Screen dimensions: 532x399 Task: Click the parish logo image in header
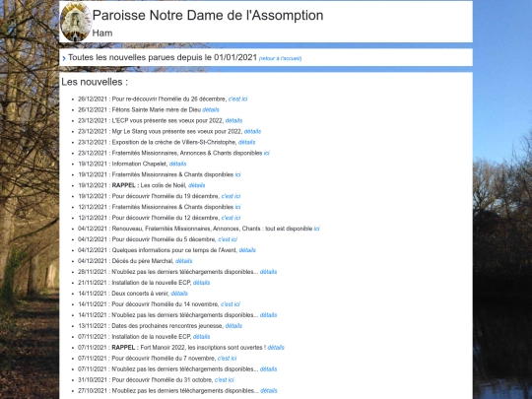pos(76,22)
